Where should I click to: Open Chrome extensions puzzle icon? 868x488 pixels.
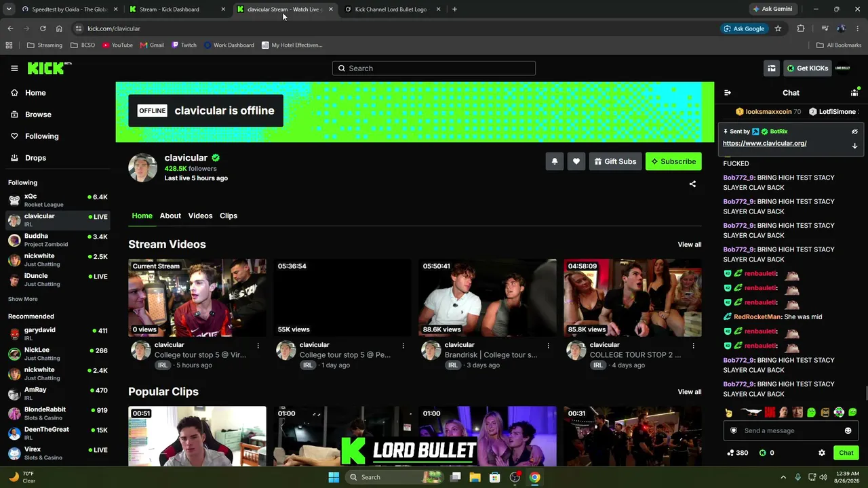(801, 28)
